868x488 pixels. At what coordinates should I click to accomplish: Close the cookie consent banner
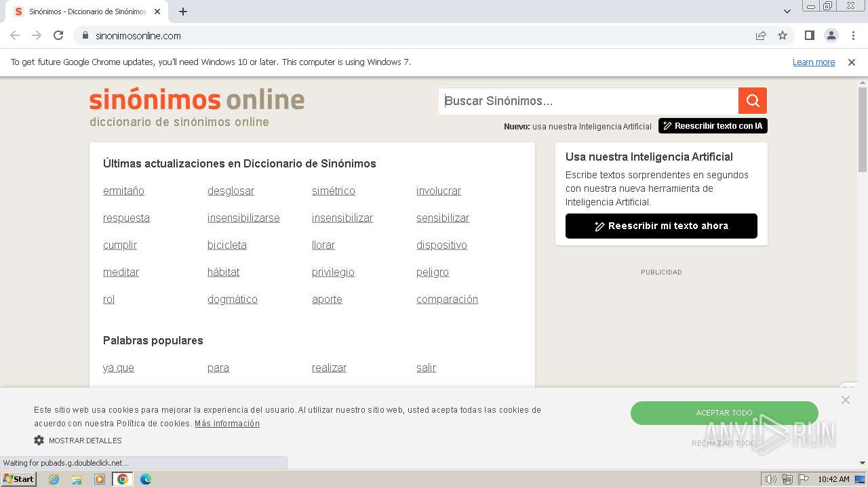click(x=845, y=400)
